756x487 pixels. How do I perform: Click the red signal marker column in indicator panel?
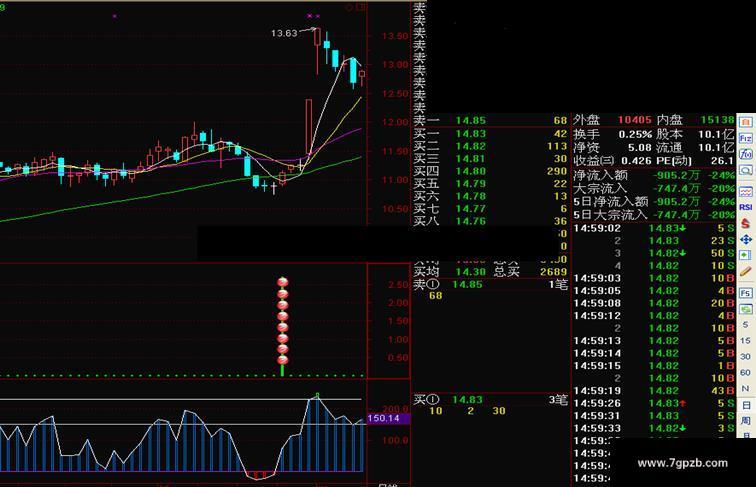(283, 325)
